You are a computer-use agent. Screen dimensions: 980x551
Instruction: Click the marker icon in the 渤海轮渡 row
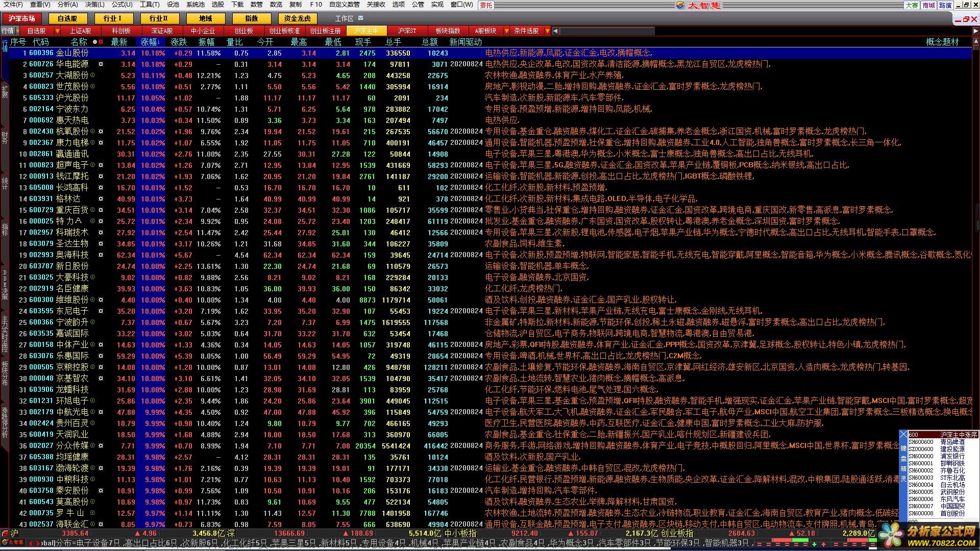[101, 468]
